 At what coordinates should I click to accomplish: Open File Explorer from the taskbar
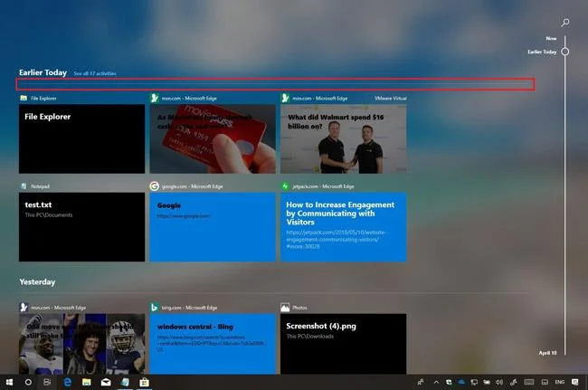tap(87, 382)
